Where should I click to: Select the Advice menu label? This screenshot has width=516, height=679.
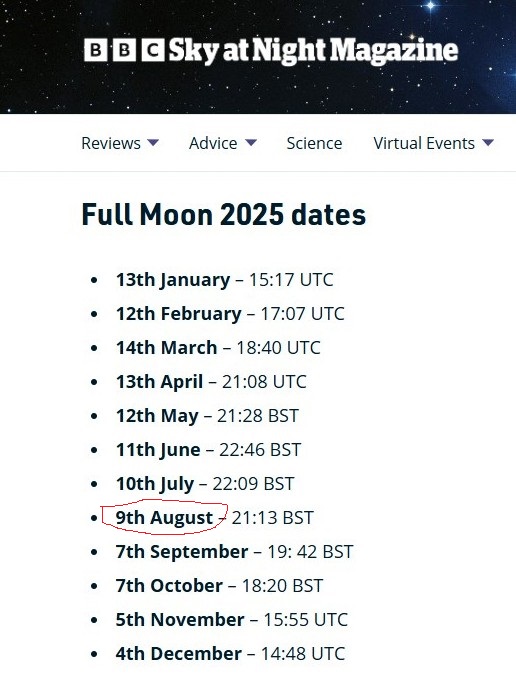[213, 143]
